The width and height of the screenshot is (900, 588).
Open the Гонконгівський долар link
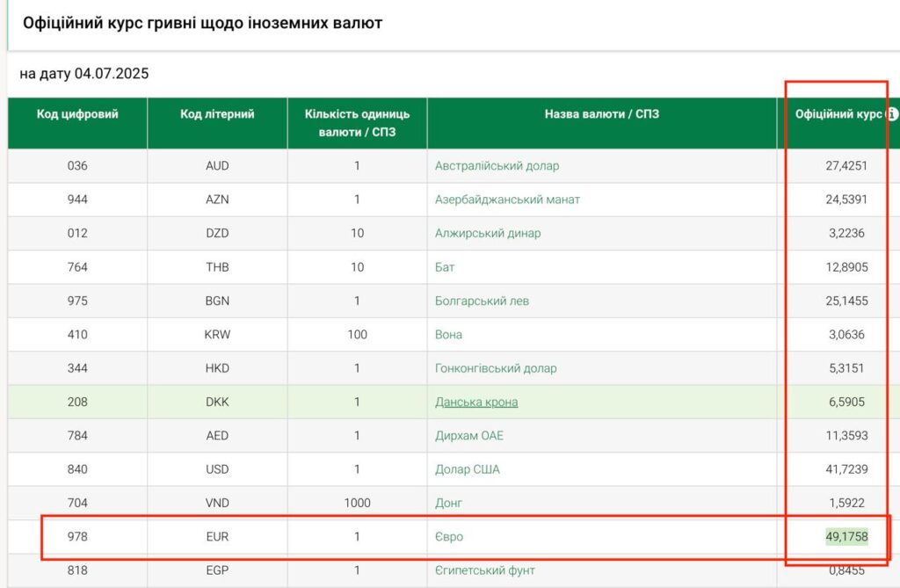(x=496, y=368)
